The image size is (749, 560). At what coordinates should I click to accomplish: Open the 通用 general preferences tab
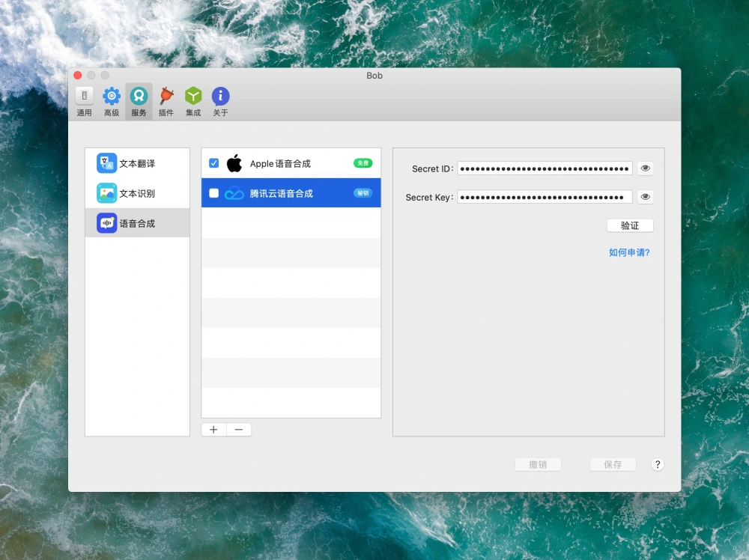[x=84, y=102]
